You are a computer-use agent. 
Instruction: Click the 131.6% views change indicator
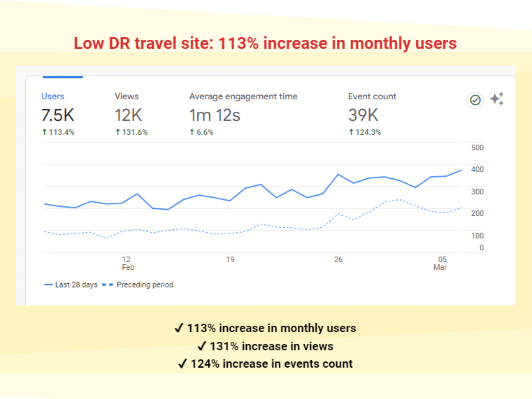[x=131, y=132]
